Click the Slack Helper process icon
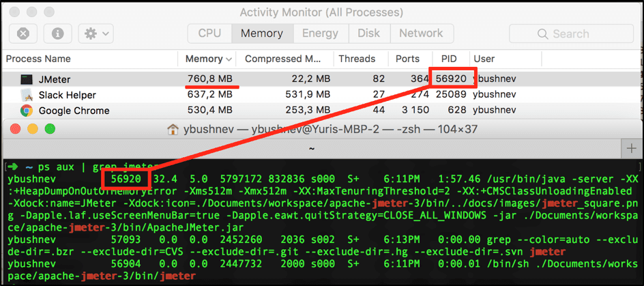The width and height of the screenshot is (644, 286). 27,95
